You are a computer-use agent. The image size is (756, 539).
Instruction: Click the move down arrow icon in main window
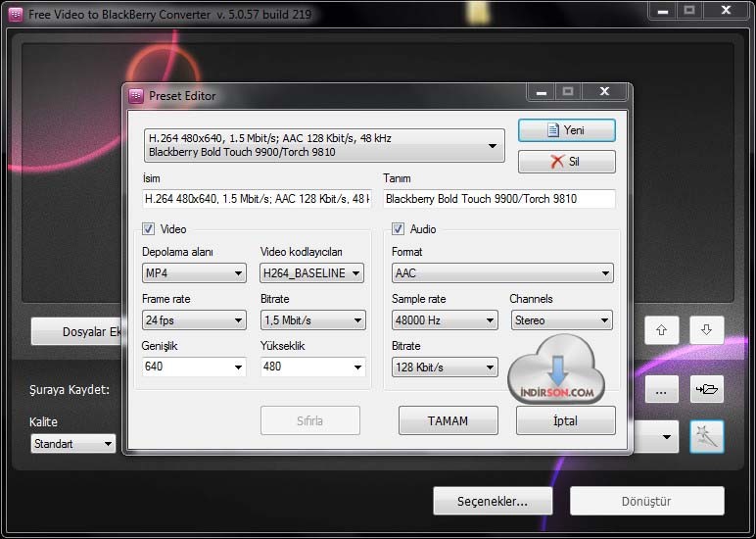[x=706, y=330]
